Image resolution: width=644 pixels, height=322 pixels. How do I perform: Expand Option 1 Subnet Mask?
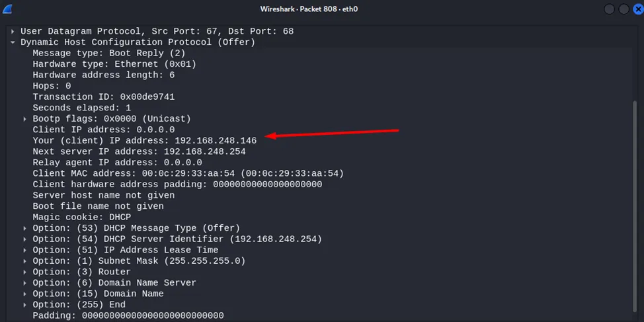pyautogui.click(x=25, y=261)
